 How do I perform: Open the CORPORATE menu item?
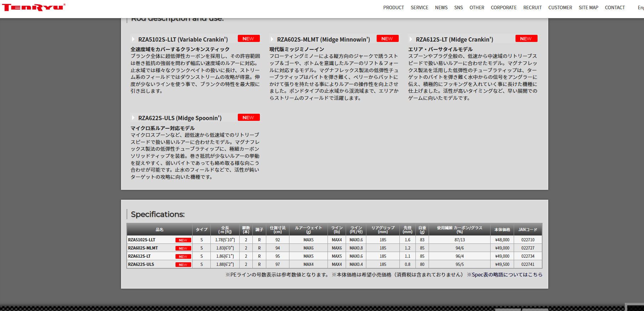[x=503, y=7]
